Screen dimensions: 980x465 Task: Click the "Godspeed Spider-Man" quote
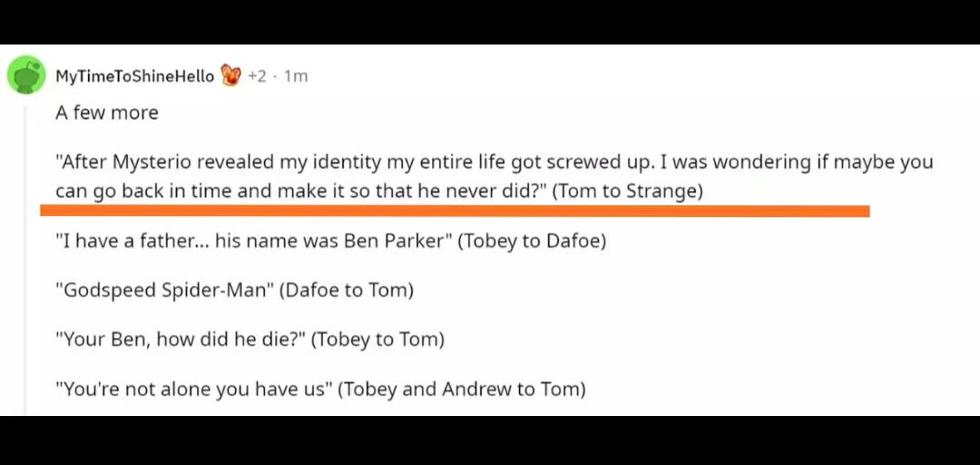(163, 291)
